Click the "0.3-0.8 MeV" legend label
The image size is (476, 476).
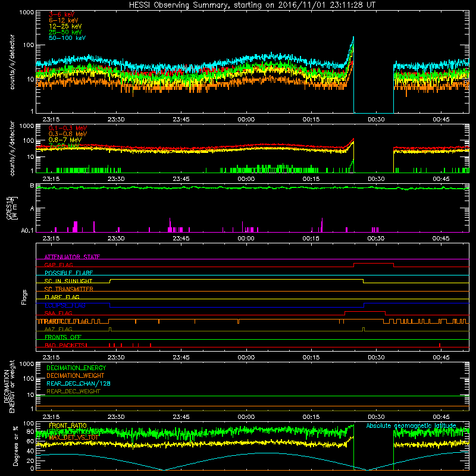(68, 134)
